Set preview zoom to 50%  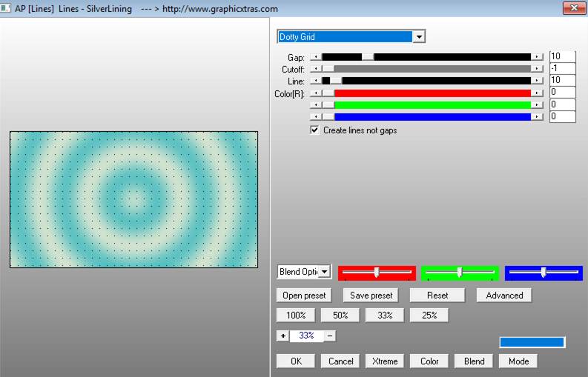pos(340,316)
